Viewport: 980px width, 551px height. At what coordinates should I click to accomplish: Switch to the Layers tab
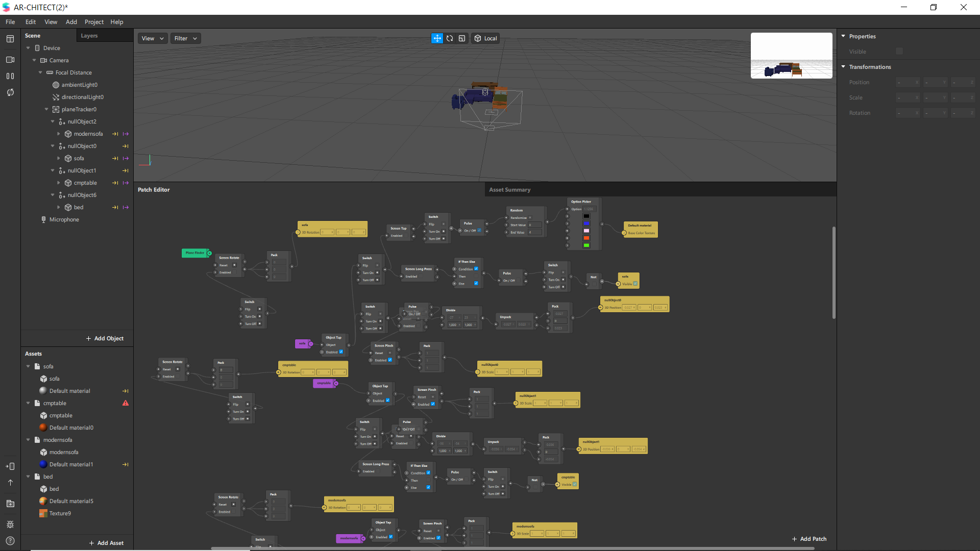tap(89, 36)
